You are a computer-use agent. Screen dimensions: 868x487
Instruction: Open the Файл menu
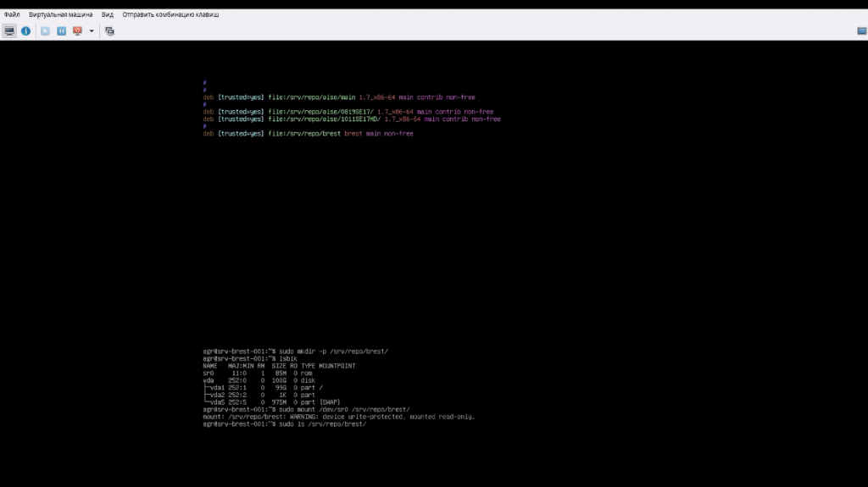tap(12, 14)
